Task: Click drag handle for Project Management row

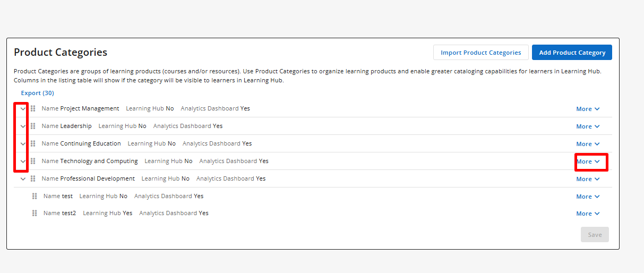Action: pyautogui.click(x=33, y=108)
